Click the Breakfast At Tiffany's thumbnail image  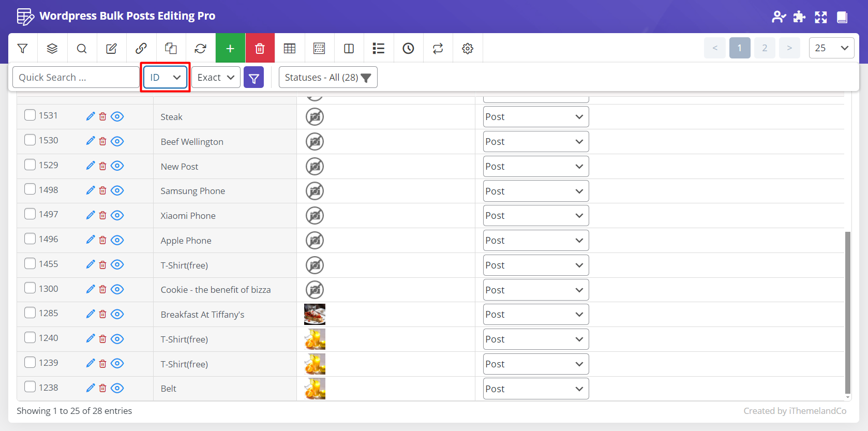tap(315, 314)
